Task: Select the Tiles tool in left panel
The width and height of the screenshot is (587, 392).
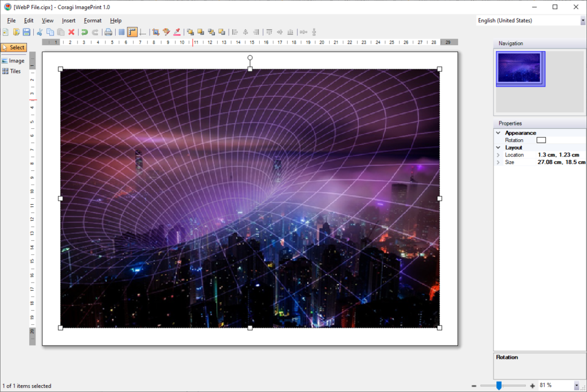Action: point(12,71)
